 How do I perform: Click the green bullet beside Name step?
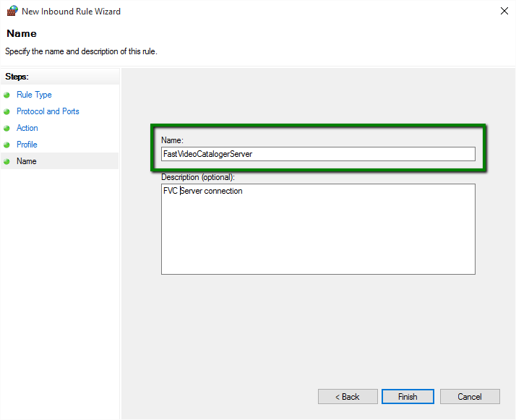click(x=7, y=161)
